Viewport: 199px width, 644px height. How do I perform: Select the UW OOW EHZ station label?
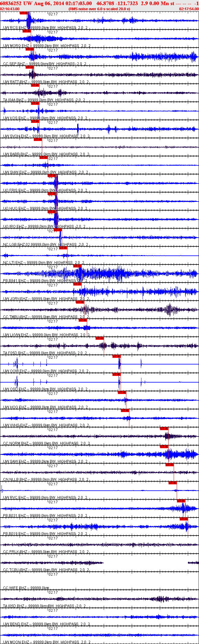tap(15, 371)
